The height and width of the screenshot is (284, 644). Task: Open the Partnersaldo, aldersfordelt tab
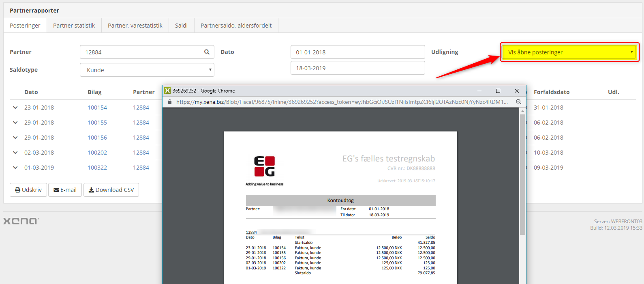tap(236, 26)
